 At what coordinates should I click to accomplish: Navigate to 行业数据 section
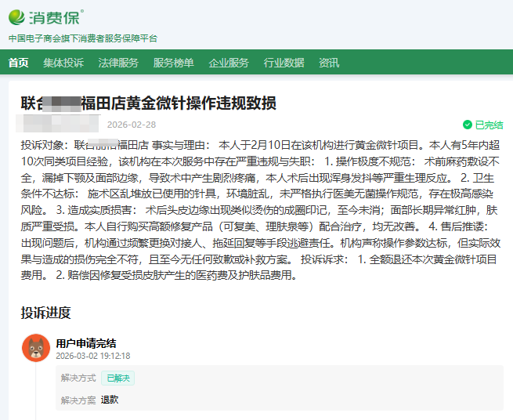[284, 63]
